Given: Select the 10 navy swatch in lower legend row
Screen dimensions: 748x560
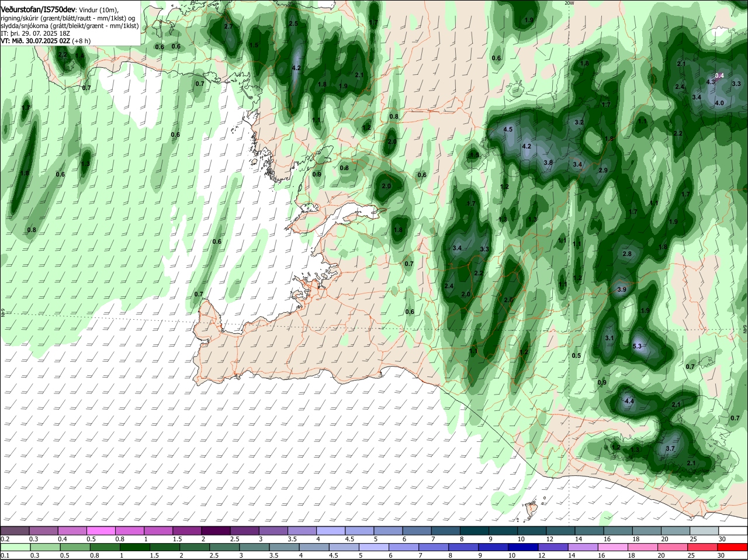Looking at the screenshot, I should click(524, 547).
